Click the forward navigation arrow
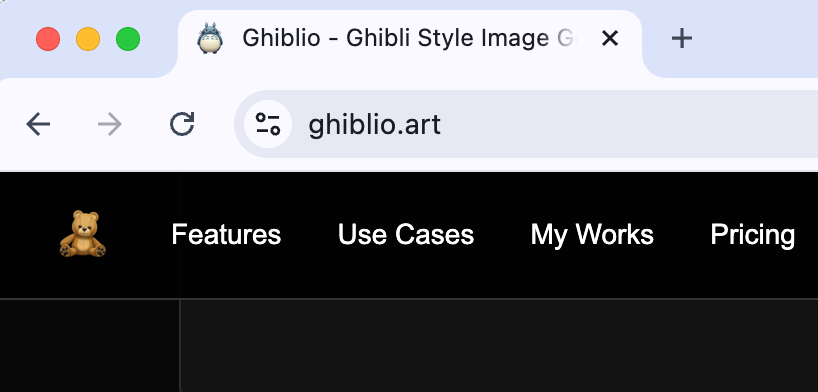The height and width of the screenshot is (392, 818). point(110,124)
